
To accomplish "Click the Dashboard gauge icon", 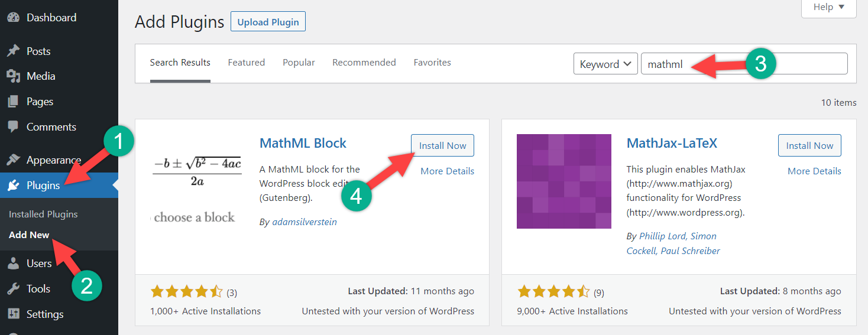I will 13,18.
